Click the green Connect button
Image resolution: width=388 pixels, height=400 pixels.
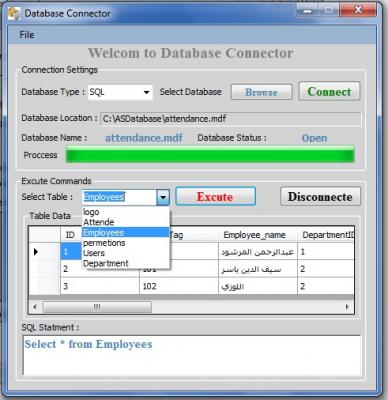pos(329,91)
